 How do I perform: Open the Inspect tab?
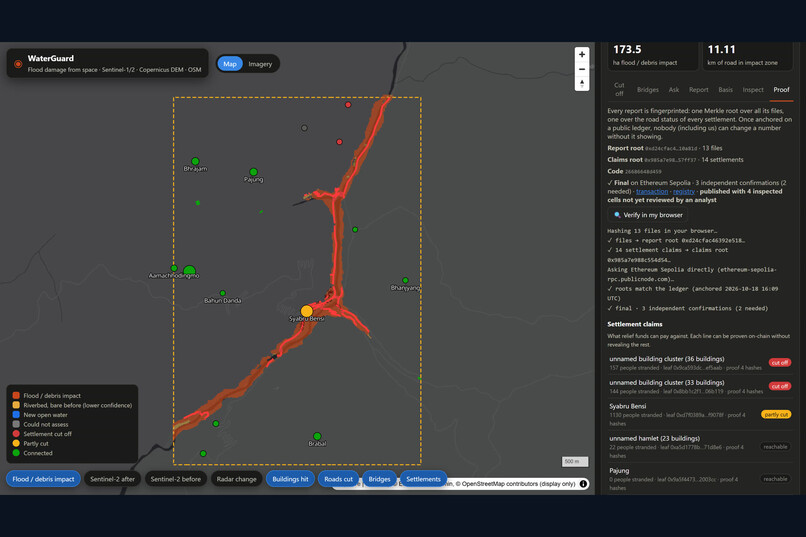point(753,89)
